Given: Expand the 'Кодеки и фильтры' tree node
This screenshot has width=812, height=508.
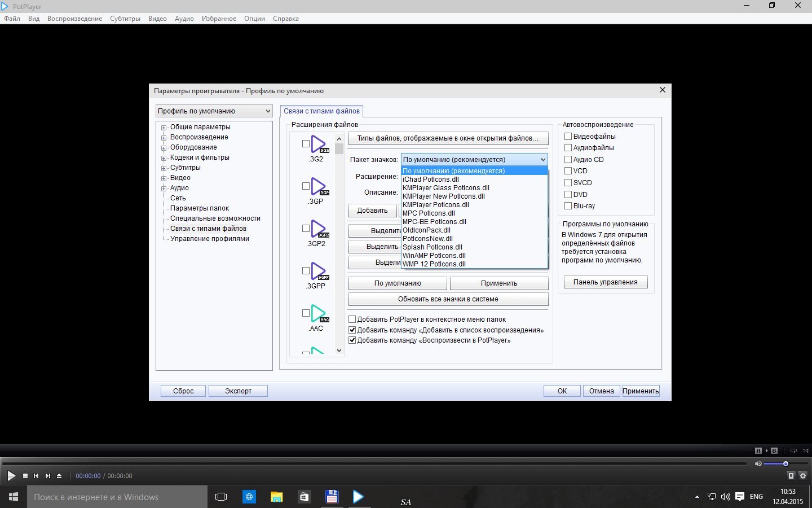Looking at the screenshot, I should click(x=164, y=157).
